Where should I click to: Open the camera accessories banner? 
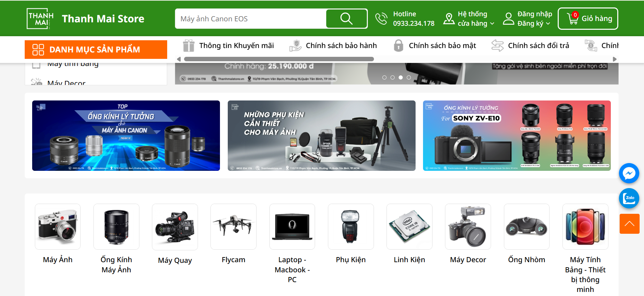tap(321, 136)
